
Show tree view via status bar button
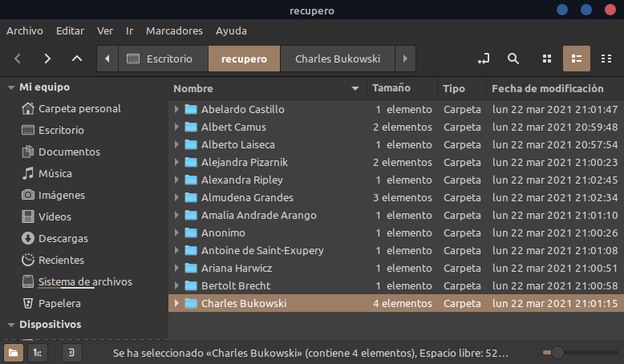[36, 353]
